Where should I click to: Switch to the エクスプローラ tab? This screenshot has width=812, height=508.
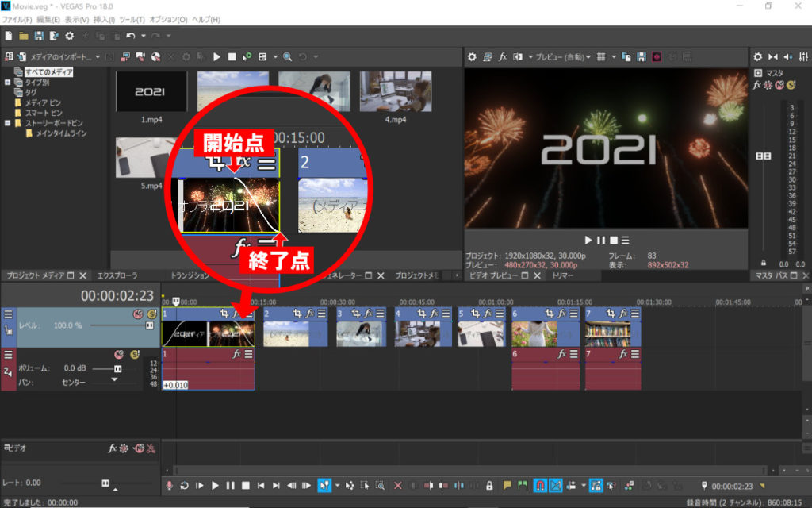(117, 275)
